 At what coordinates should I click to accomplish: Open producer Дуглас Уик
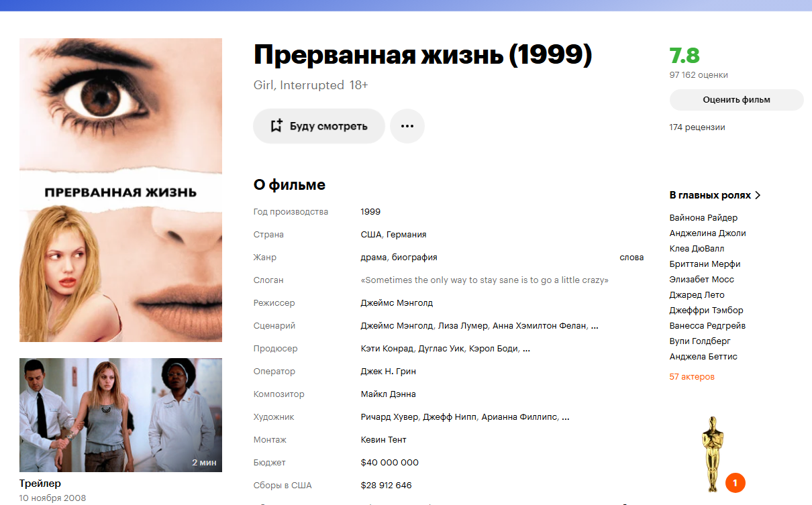tap(442, 349)
